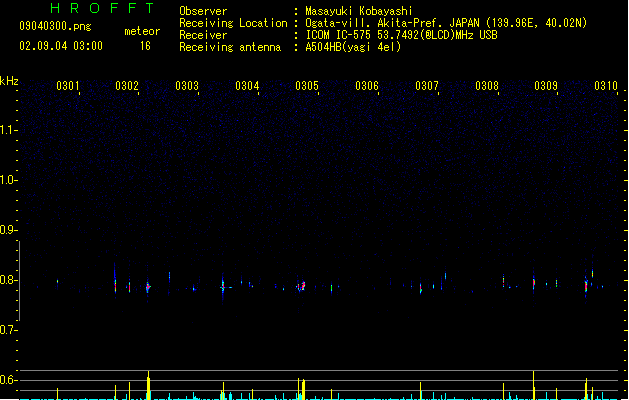Click the Receiving antenna label
This screenshot has width=629, height=400.
point(230,47)
